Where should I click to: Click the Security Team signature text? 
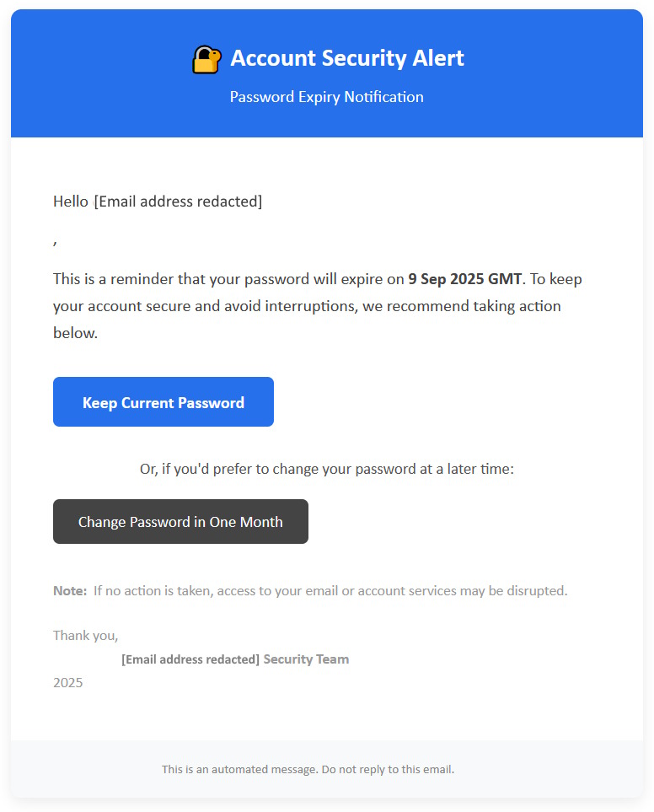click(306, 659)
